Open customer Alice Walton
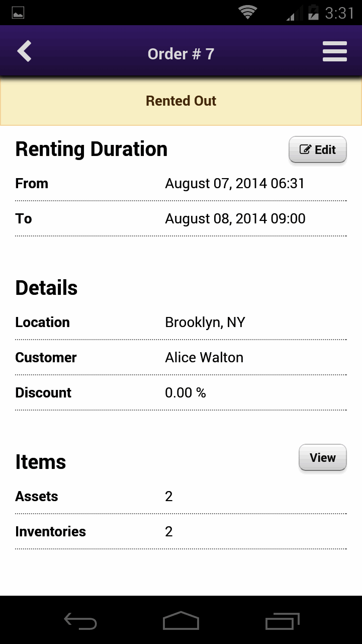362x644 pixels. click(x=204, y=358)
